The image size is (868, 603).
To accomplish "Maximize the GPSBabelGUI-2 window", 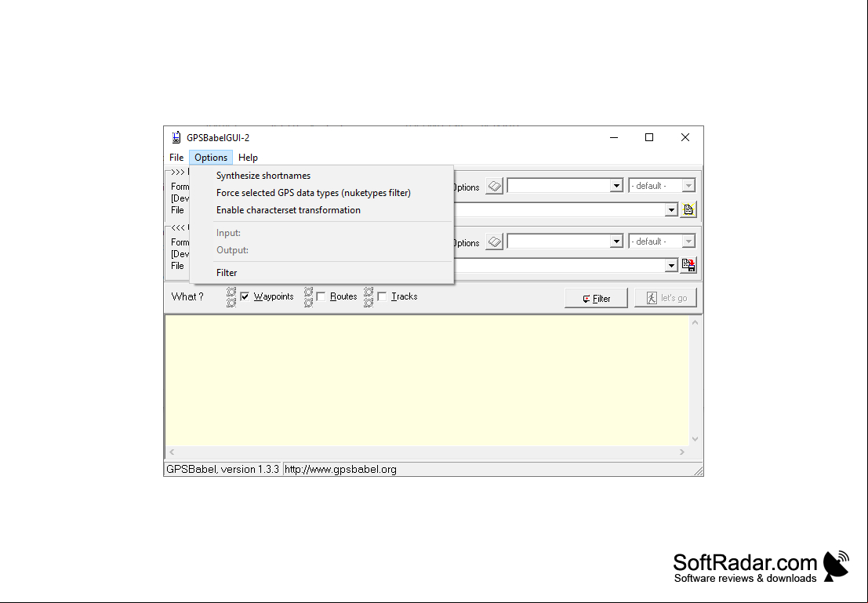I will pyautogui.click(x=649, y=137).
